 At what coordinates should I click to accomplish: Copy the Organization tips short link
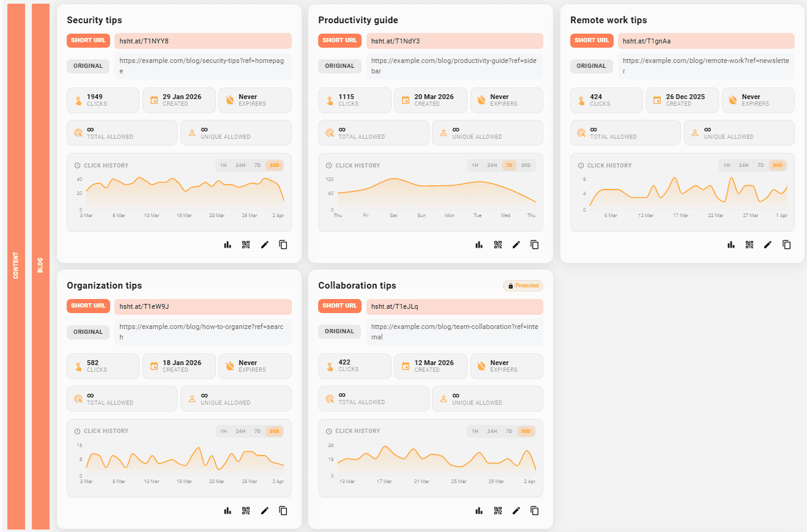click(283, 511)
